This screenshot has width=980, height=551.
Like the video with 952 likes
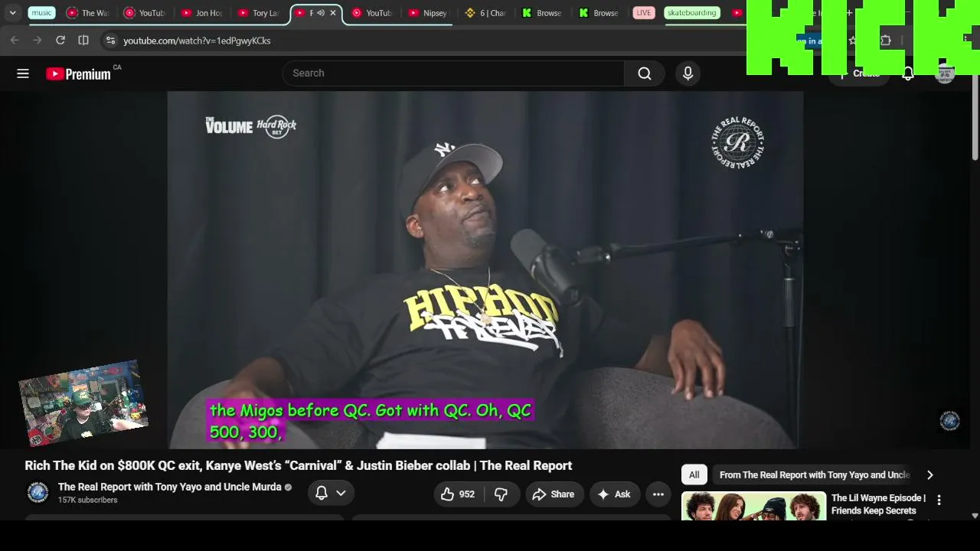(x=458, y=494)
